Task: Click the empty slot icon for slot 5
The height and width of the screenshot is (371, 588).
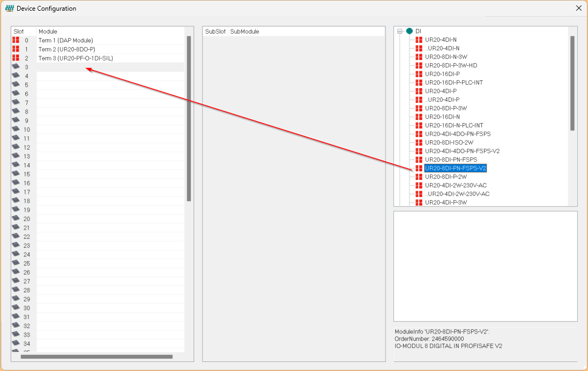Action: (16, 85)
